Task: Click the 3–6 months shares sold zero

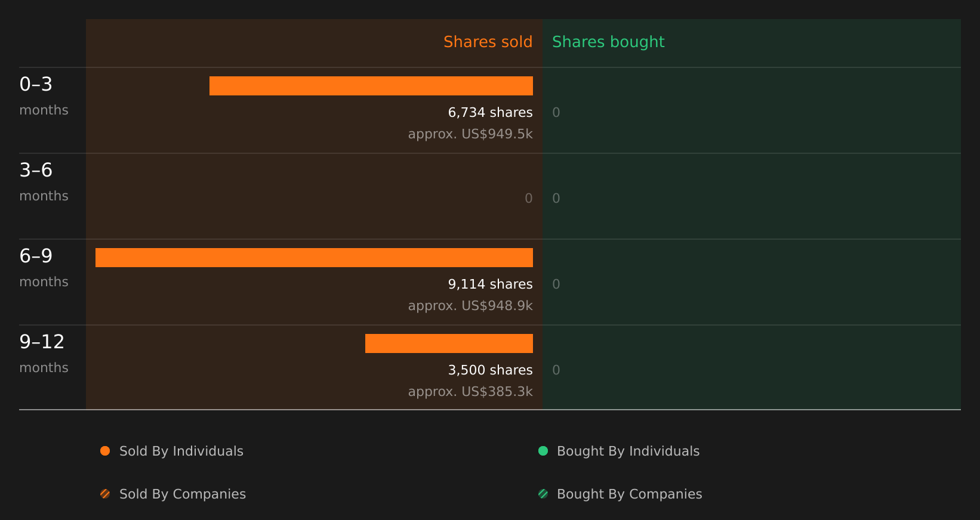Action: click(529, 198)
